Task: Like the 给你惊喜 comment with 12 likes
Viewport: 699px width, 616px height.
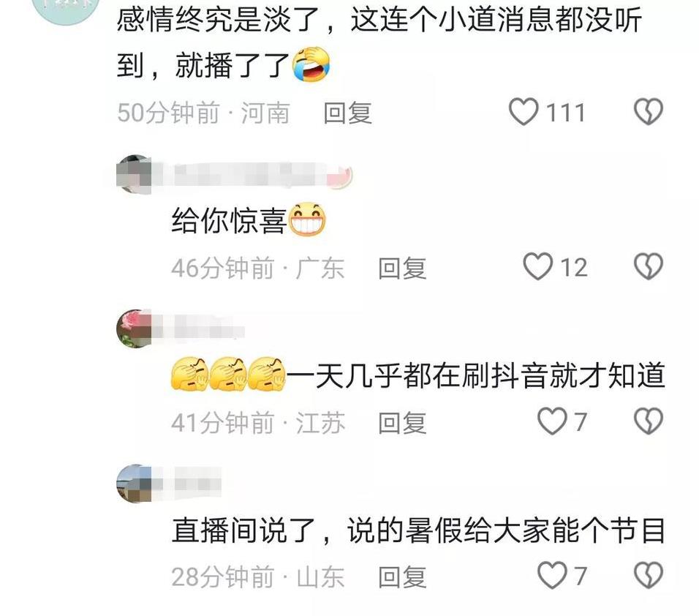Action: (537, 266)
